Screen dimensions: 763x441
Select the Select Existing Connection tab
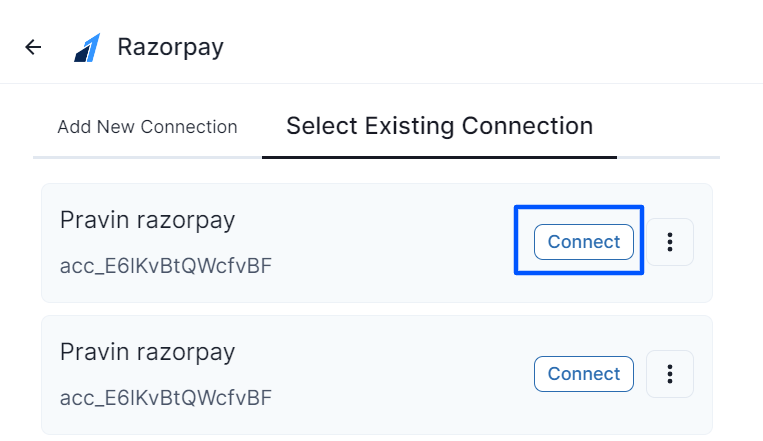click(x=439, y=126)
